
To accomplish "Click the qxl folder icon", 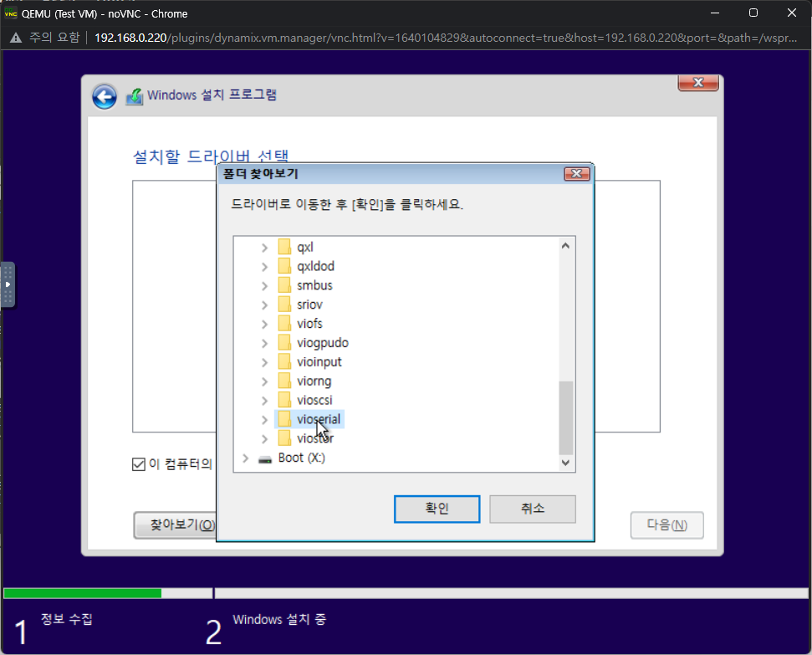I will click(x=284, y=247).
